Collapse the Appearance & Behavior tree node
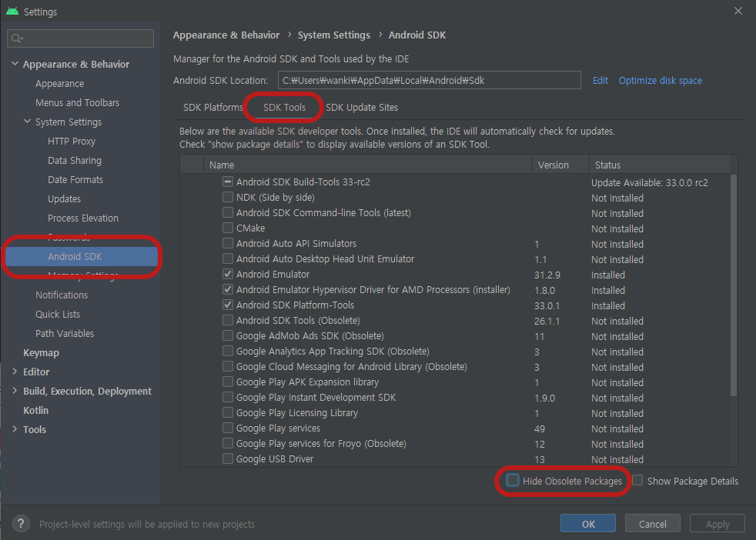This screenshot has width=756, height=540. (x=15, y=64)
